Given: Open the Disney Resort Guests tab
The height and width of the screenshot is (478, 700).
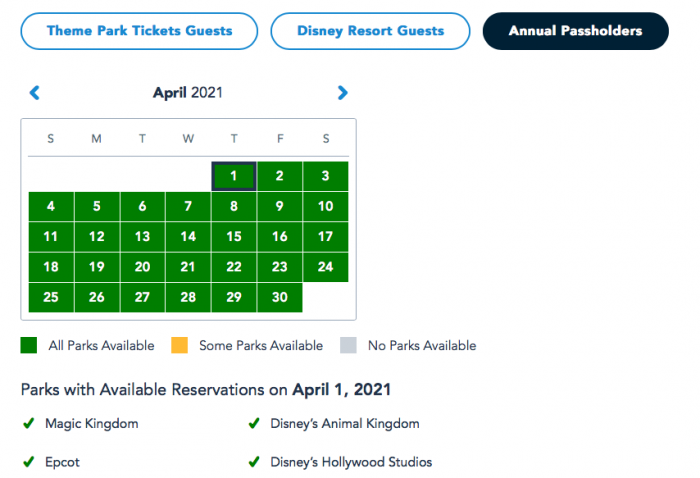Looking at the screenshot, I should [370, 31].
